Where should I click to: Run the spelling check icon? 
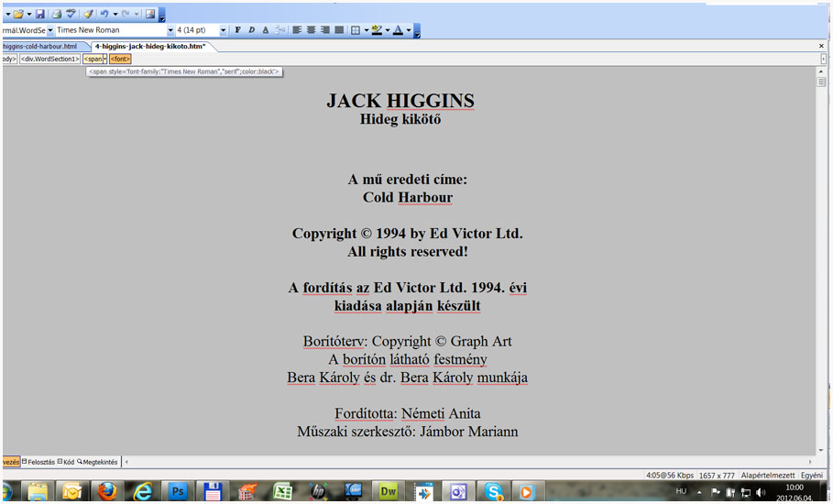click(71, 15)
